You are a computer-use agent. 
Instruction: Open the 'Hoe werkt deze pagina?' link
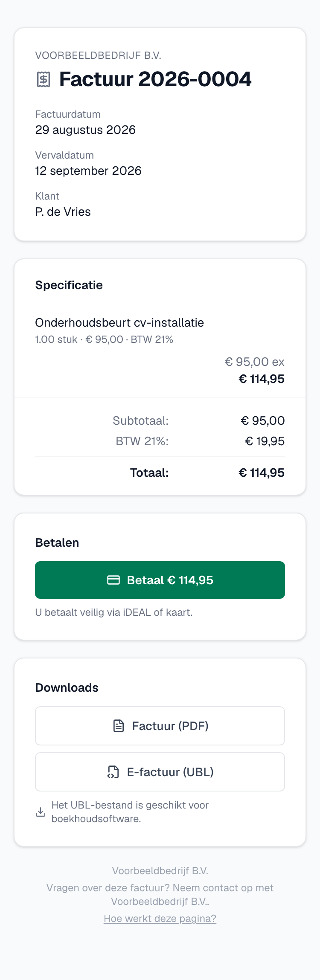click(x=160, y=919)
